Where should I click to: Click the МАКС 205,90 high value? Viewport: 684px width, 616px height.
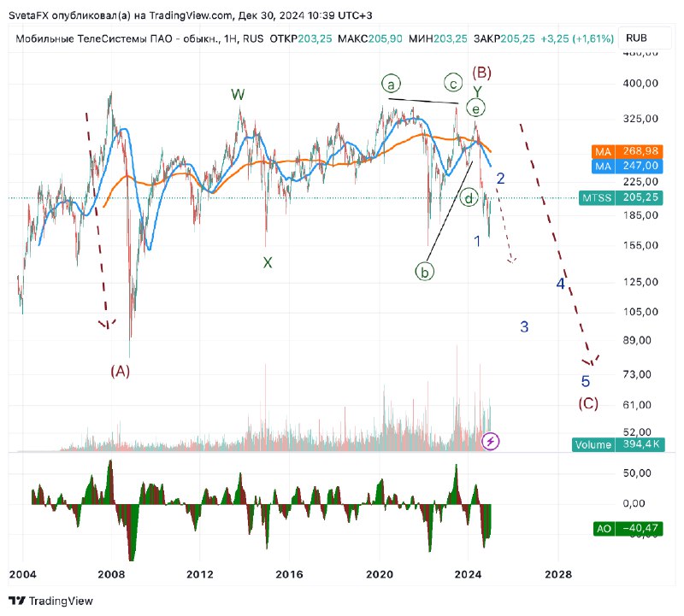tap(370, 38)
